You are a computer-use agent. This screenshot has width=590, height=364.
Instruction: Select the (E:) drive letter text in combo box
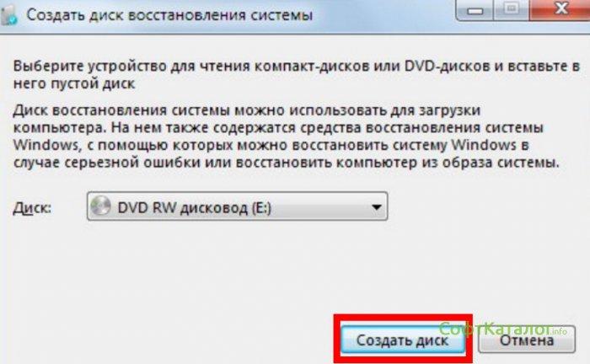[x=261, y=208]
